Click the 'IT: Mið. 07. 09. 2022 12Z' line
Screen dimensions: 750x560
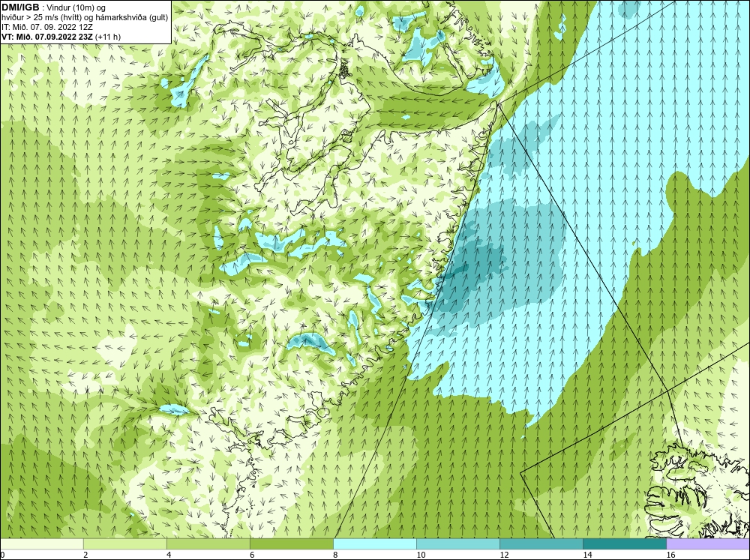click(x=46, y=27)
